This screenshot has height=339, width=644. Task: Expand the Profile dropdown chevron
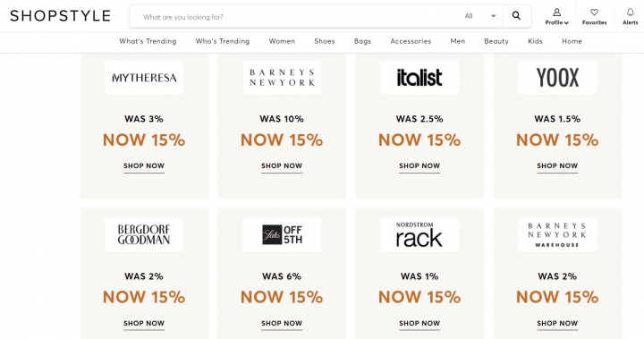coord(566,23)
